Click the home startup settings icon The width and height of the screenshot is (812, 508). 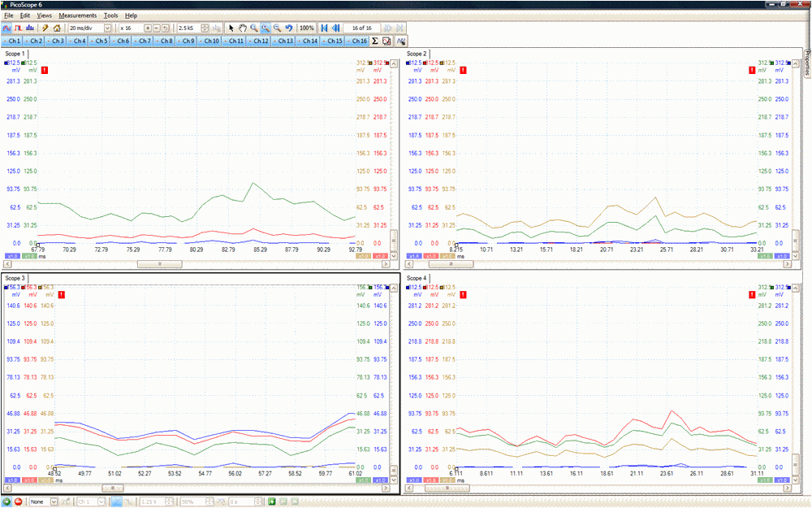[x=57, y=28]
